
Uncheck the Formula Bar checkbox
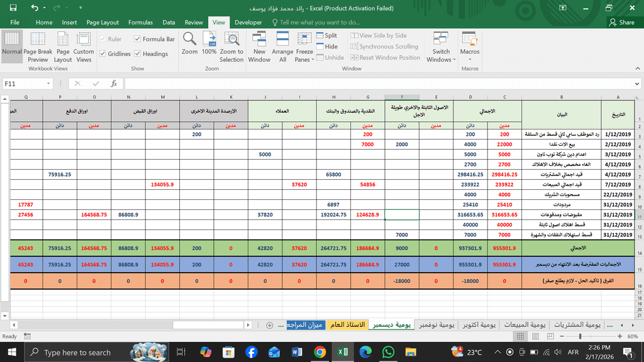(138, 39)
